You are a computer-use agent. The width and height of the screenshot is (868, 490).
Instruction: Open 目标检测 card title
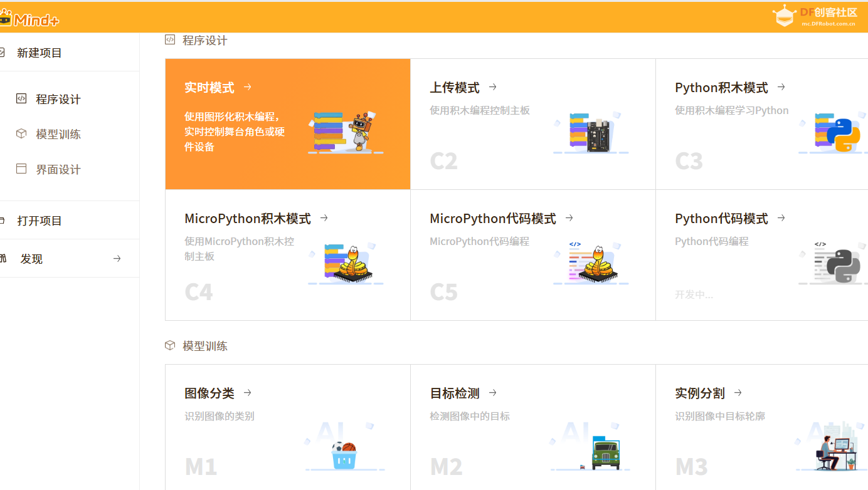pos(455,394)
